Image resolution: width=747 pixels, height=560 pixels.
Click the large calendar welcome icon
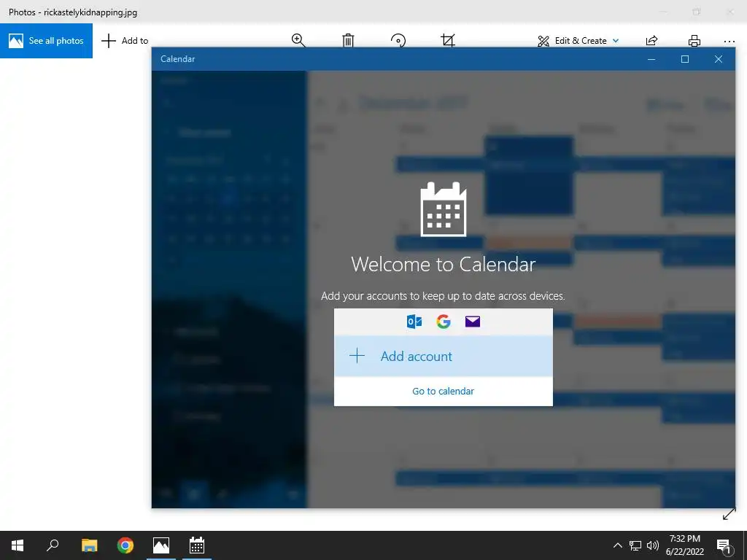tap(444, 209)
